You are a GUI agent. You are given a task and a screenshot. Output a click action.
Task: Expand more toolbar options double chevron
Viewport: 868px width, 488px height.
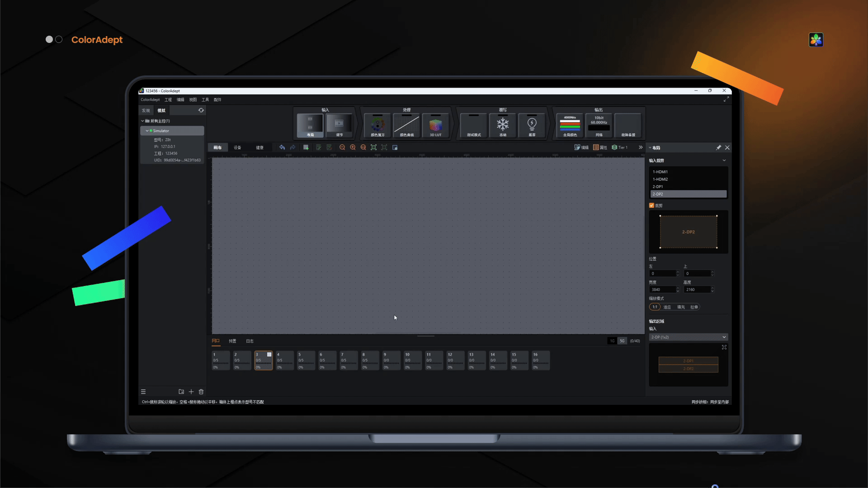(x=641, y=147)
